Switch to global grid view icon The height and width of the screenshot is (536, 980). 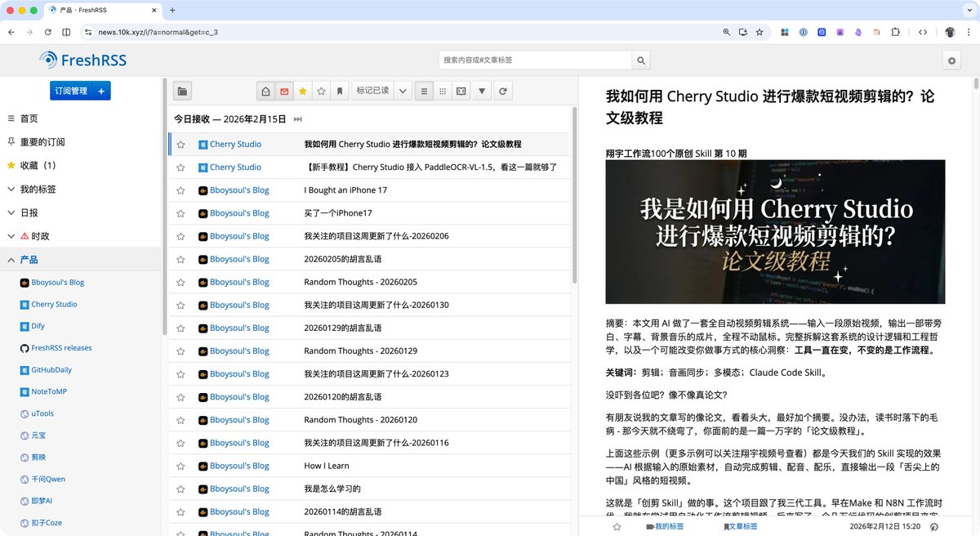coord(443,92)
